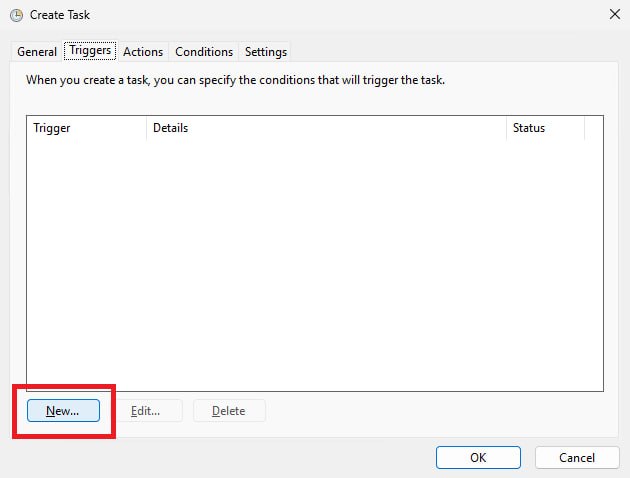Click the Create Task clock icon
This screenshot has height=478, width=630.
[16, 15]
